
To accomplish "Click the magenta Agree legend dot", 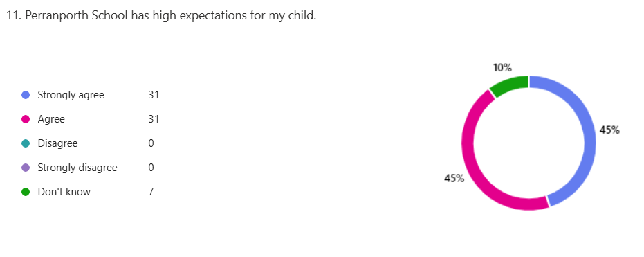I will (x=26, y=119).
